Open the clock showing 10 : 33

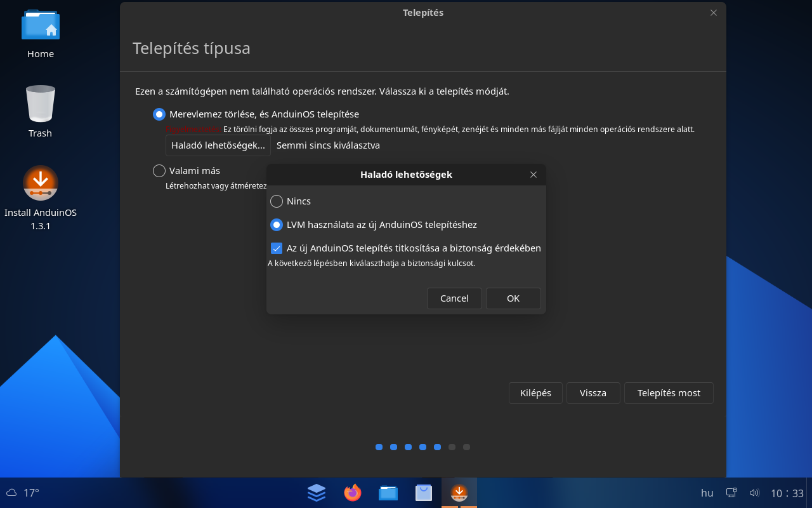(x=787, y=493)
